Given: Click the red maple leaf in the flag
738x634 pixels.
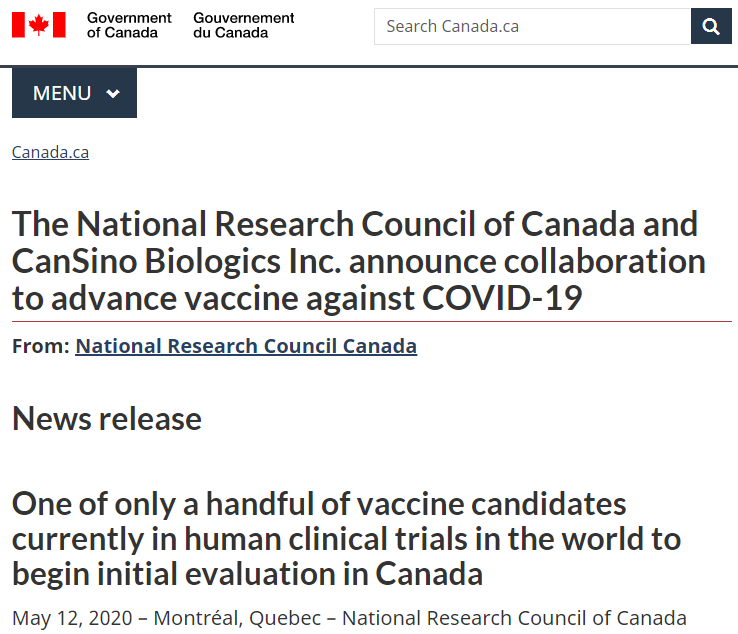Looking at the screenshot, I should click(39, 25).
